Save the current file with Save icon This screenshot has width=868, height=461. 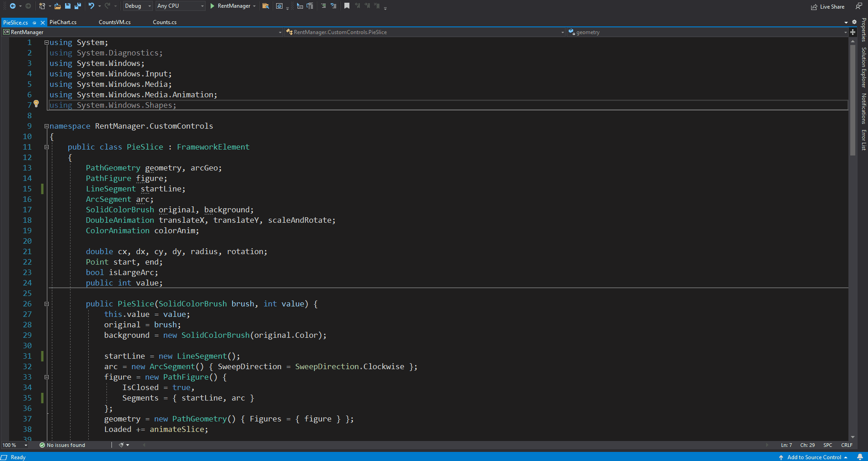click(x=67, y=6)
